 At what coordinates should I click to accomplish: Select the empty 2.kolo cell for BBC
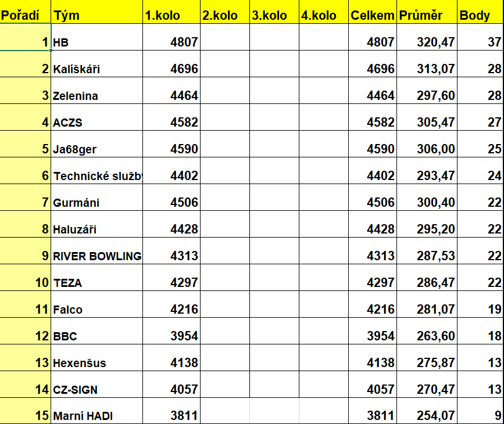(x=225, y=336)
